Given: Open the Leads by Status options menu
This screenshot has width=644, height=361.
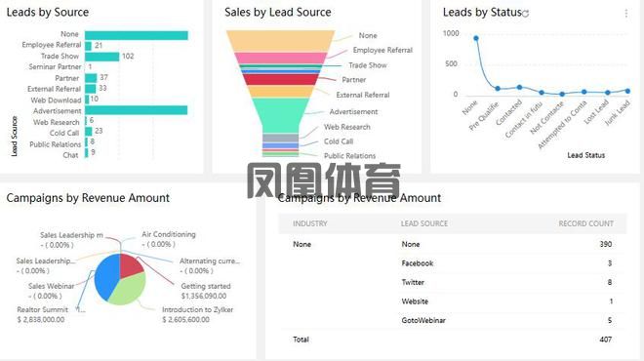Looking at the screenshot, I should pyautogui.click(x=625, y=14).
